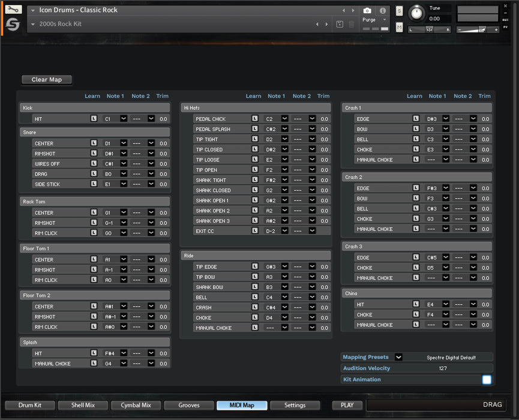Image resolution: width=519 pixels, height=420 pixels.
Task: Click the PLAY button at the bottom
Action: click(x=347, y=405)
